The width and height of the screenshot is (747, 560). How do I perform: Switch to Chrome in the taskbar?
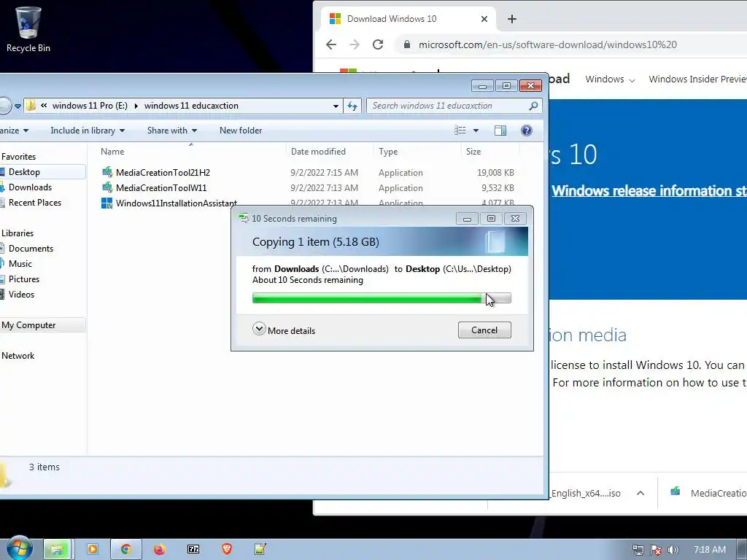125,550
